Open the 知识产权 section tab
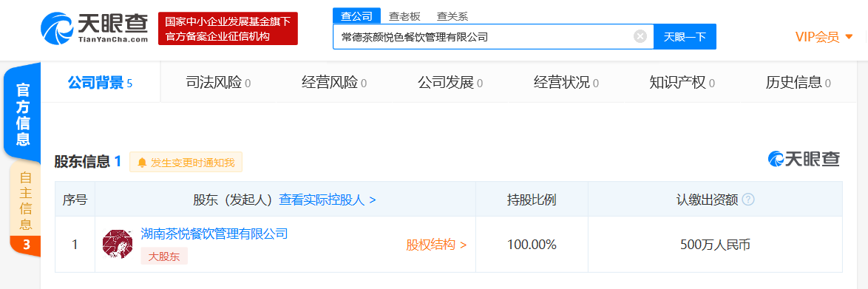This screenshot has width=868, height=289. click(x=682, y=83)
